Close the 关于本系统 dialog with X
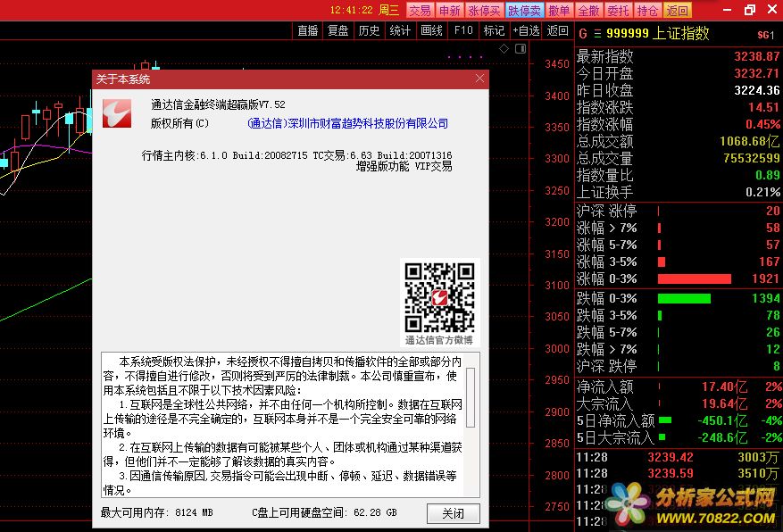783x532 pixels. pos(479,79)
